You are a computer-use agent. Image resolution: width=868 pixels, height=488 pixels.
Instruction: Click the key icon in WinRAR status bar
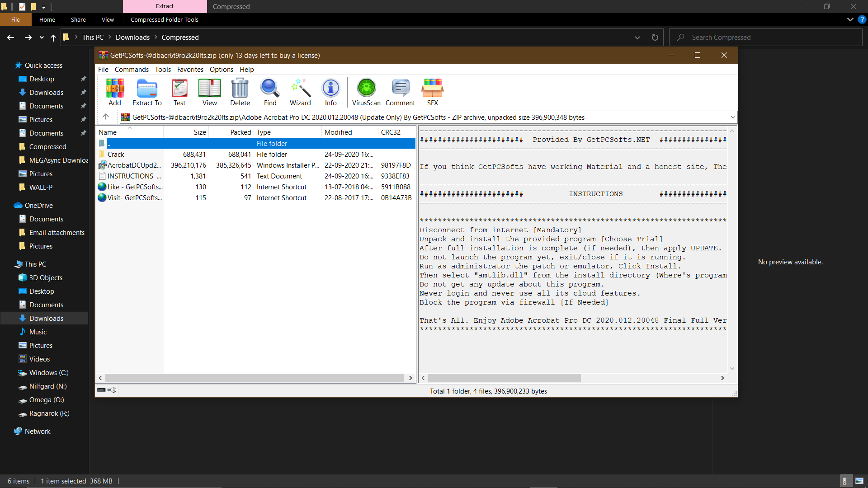(x=112, y=390)
